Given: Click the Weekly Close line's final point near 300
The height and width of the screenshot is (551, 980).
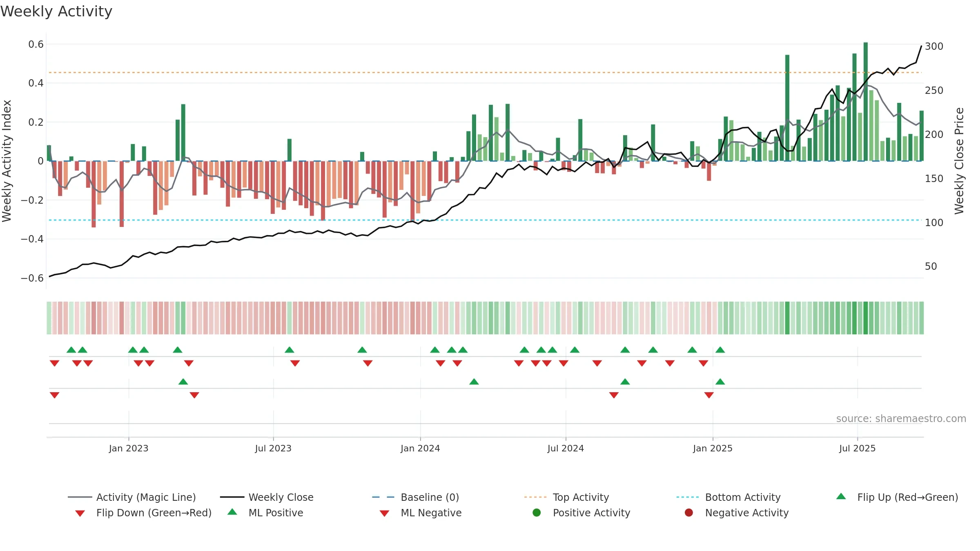Looking at the screenshot, I should [922, 46].
